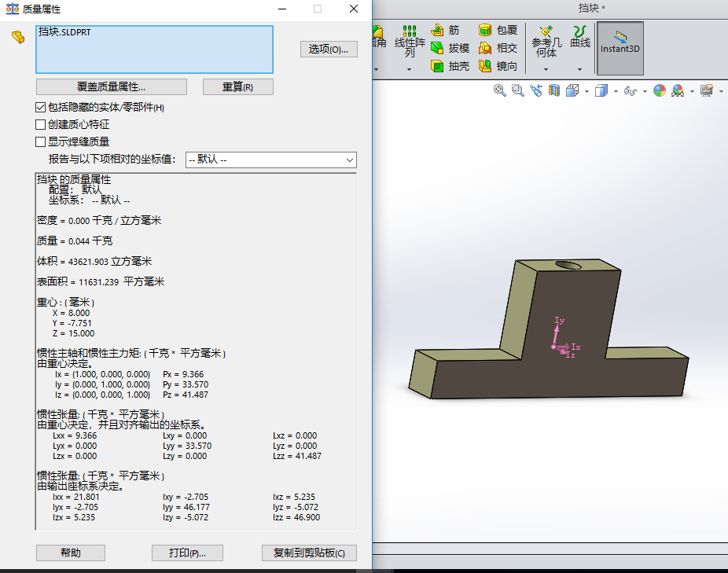728x573 pixels.
Task: Expand the Reference Geometry (参考几何体) dropdown arrow
Action: pyautogui.click(x=546, y=69)
